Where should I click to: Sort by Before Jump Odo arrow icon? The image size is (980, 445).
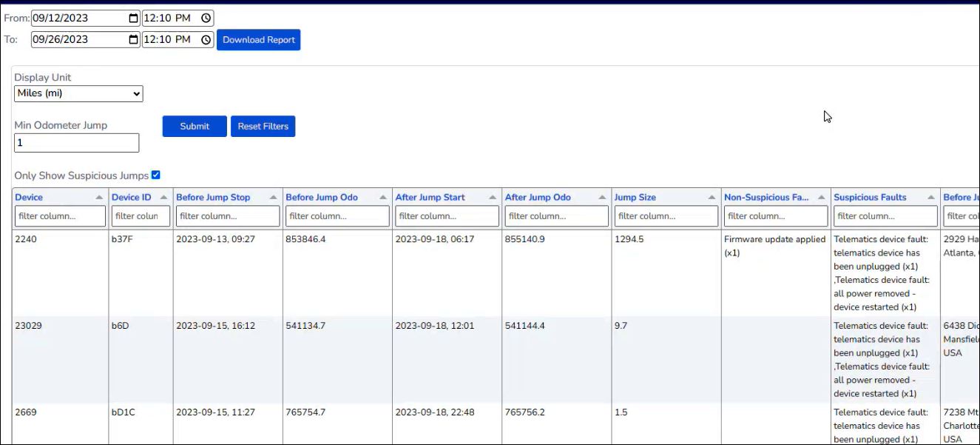383,198
